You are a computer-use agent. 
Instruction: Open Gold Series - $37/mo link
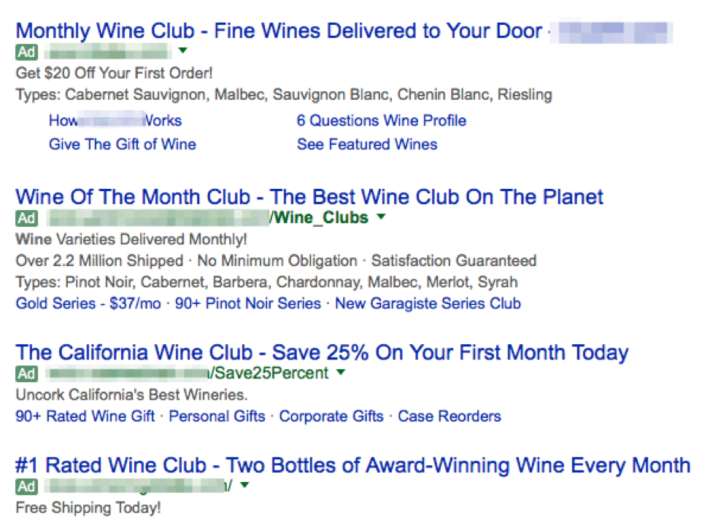pyautogui.click(x=88, y=303)
